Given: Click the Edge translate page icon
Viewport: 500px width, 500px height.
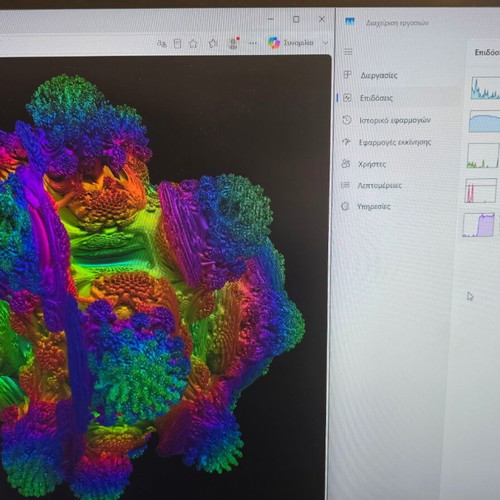Looking at the screenshot, I should pos(162,44).
